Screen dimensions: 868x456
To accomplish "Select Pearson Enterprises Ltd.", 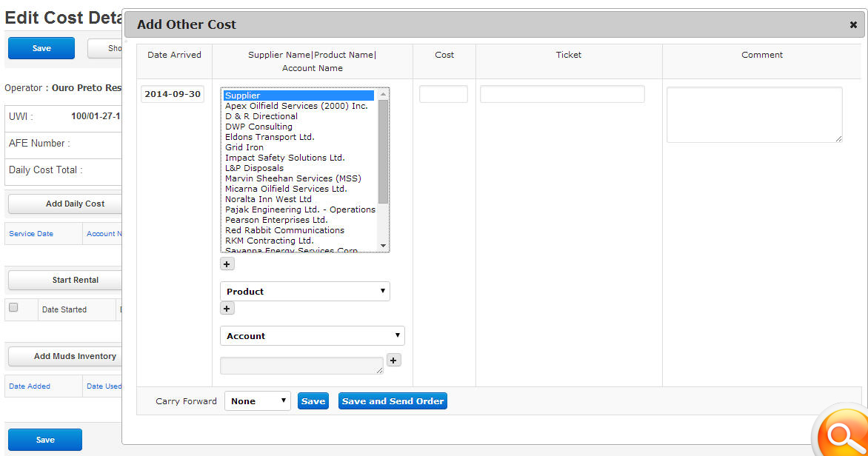I will click(x=276, y=221).
